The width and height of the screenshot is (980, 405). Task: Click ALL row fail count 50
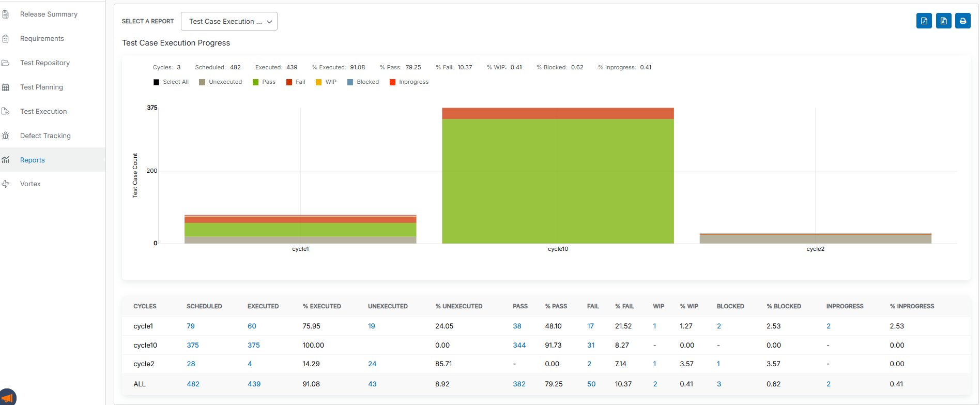tap(591, 384)
